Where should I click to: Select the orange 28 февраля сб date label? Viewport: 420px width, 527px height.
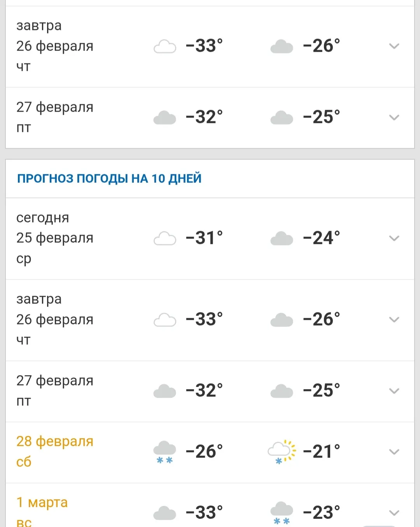(55, 452)
